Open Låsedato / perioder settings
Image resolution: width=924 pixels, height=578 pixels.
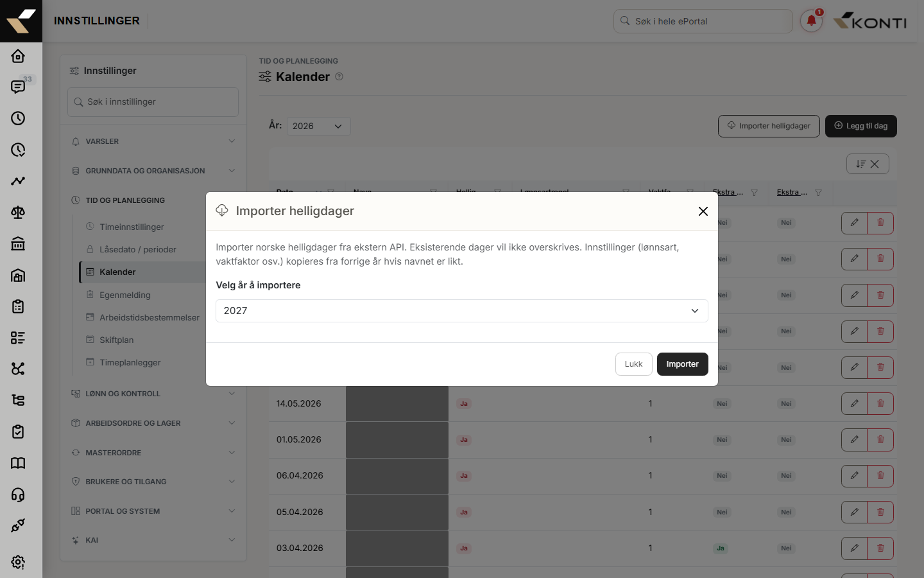coord(137,249)
